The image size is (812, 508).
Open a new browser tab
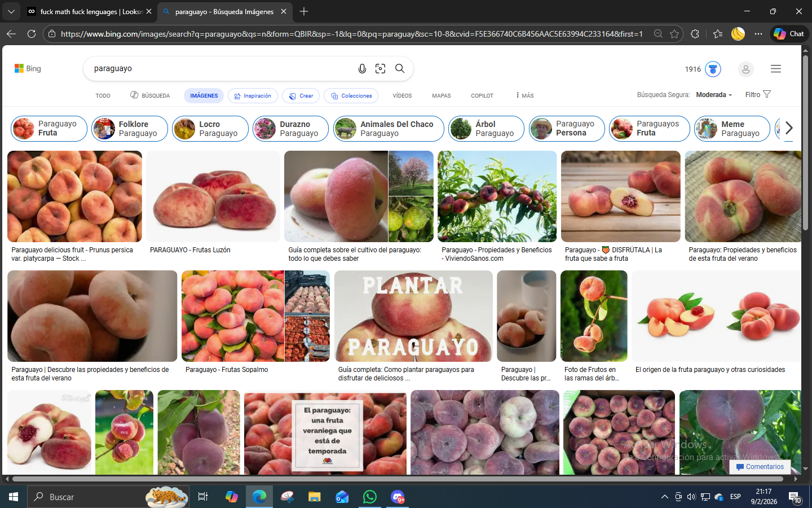tap(304, 11)
